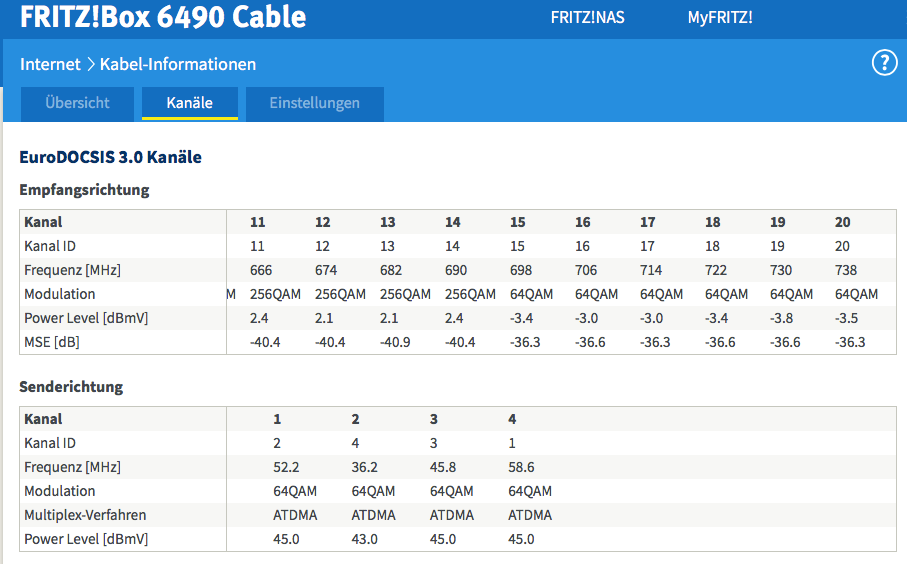
Task: Click upstream Power Level 43.0
Action: 364,539
